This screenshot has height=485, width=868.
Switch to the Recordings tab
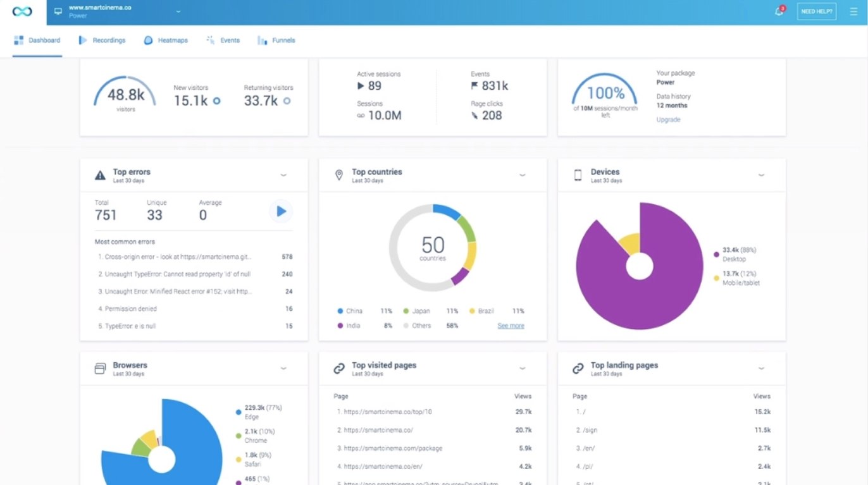click(101, 39)
